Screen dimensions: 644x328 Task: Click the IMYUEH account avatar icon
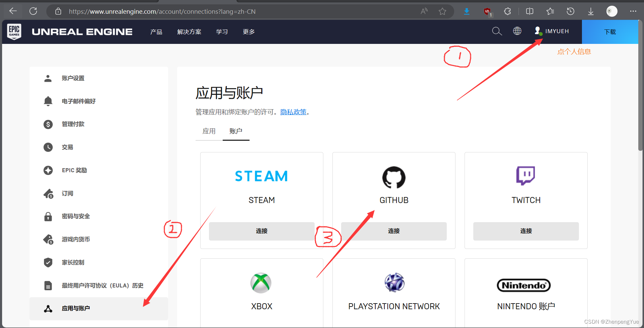(538, 31)
